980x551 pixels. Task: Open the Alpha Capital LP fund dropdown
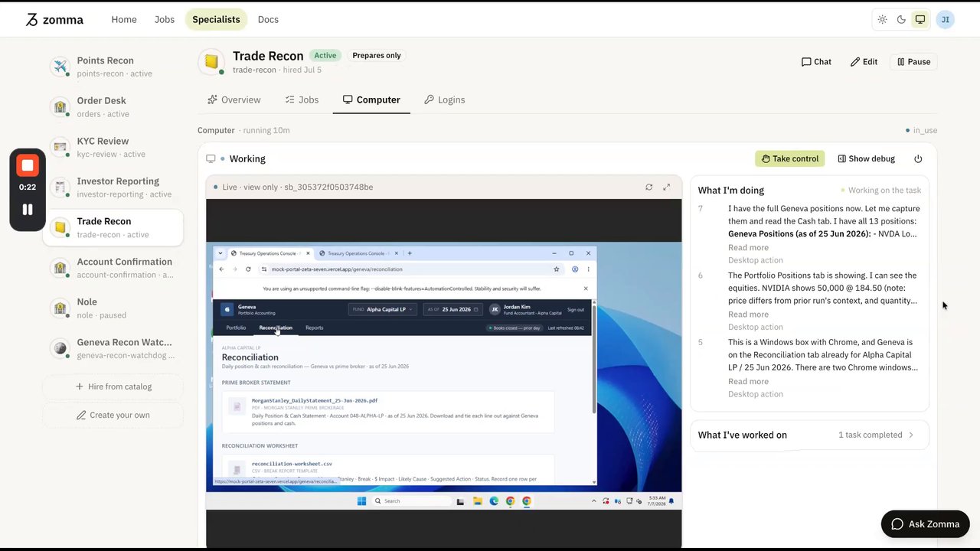click(x=381, y=309)
